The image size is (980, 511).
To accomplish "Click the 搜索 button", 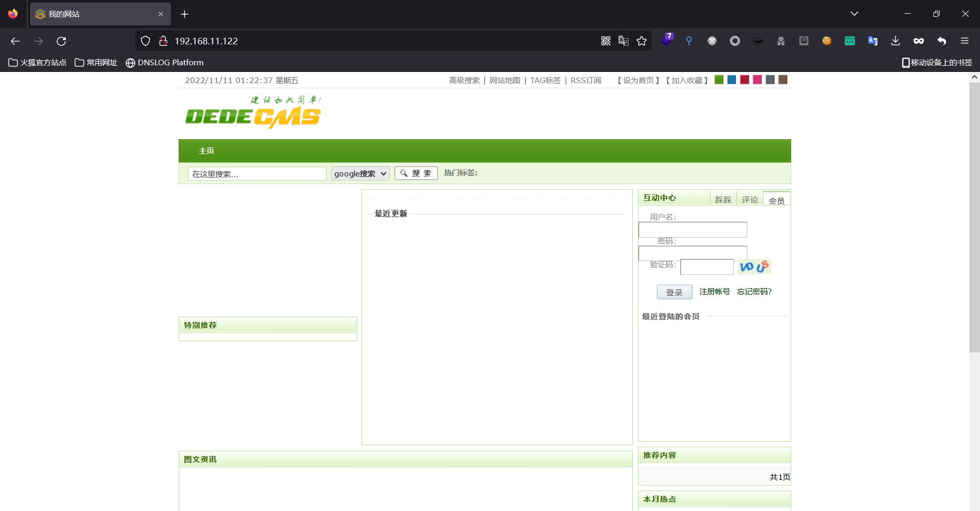I will click(x=416, y=173).
